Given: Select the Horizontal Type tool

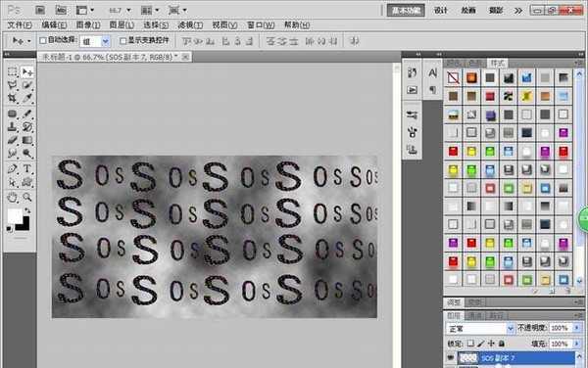Looking at the screenshot, I should pyautogui.click(x=27, y=169).
